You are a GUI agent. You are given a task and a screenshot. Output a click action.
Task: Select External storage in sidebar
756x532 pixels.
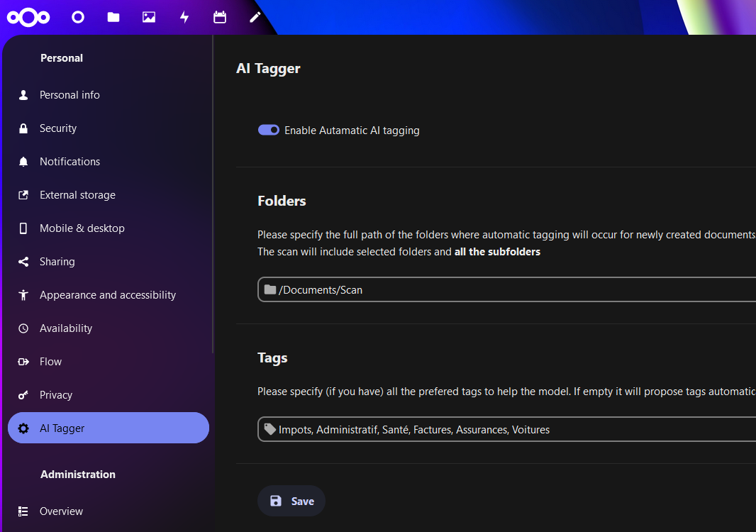coord(77,195)
